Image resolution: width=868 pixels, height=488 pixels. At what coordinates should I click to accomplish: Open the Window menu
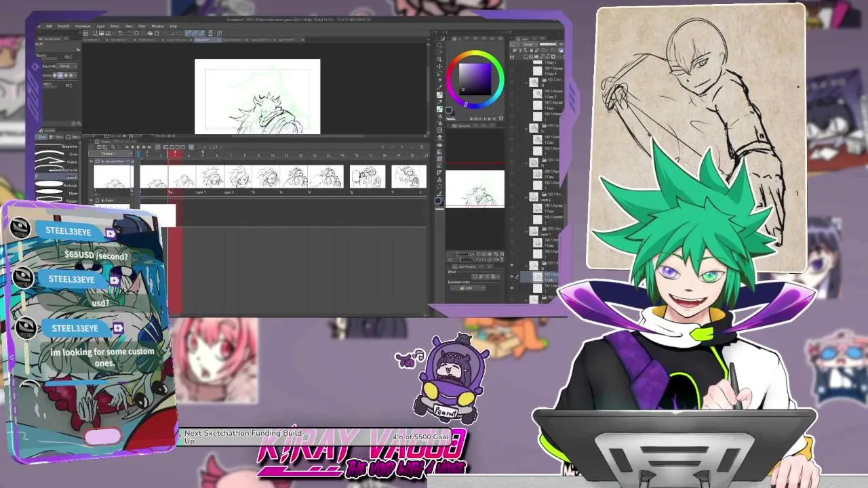tap(157, 26)
